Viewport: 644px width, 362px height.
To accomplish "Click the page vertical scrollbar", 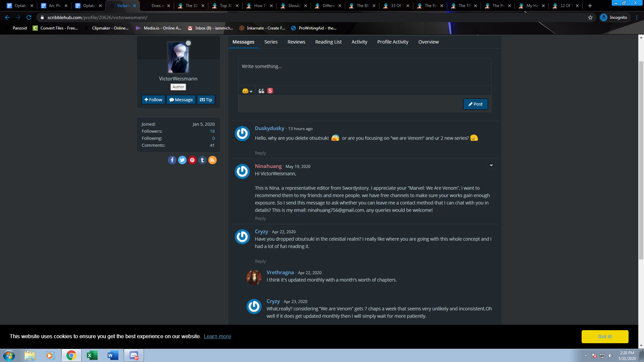I will point(641,161).
